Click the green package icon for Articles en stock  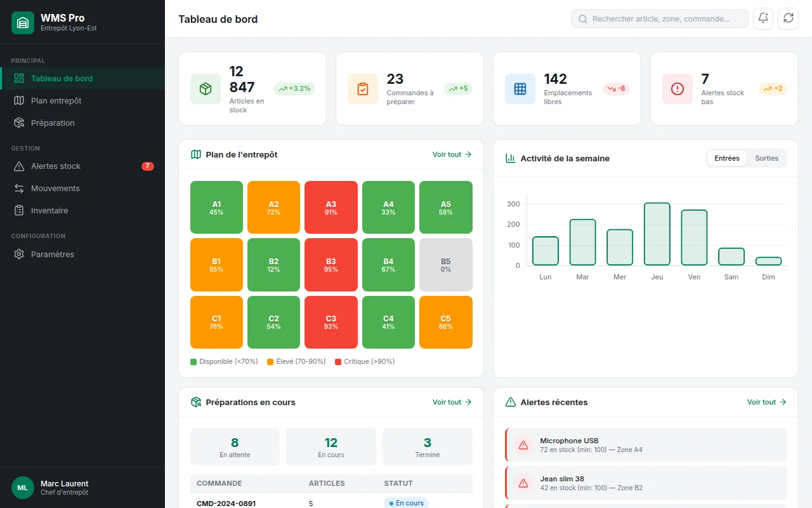(x=206, y=89)
